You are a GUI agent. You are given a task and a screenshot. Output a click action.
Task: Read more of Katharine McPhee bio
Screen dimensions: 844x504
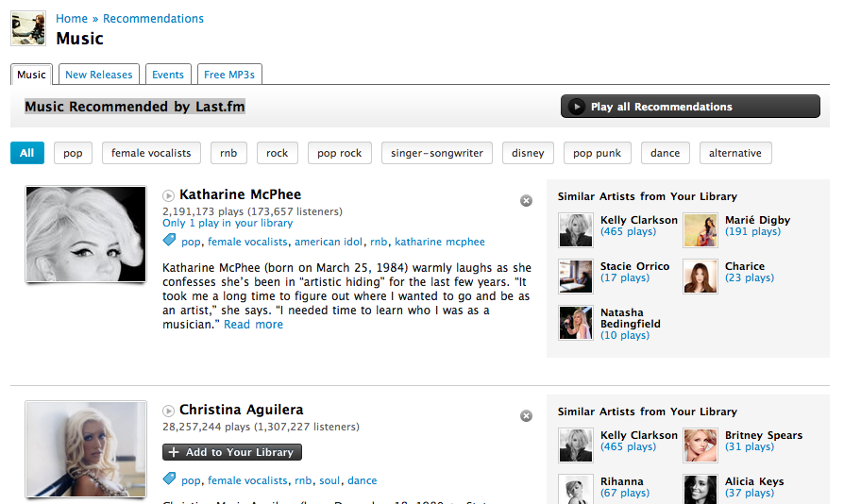pos(254,325)
